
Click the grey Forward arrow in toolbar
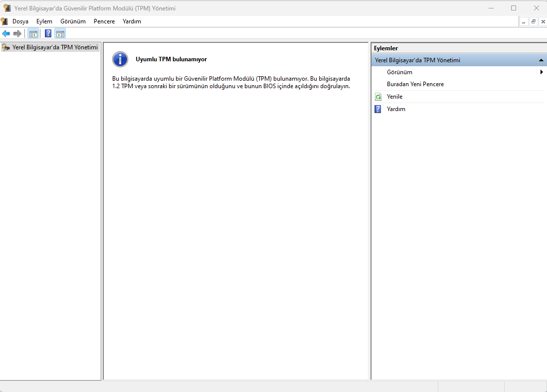(17, 34)
